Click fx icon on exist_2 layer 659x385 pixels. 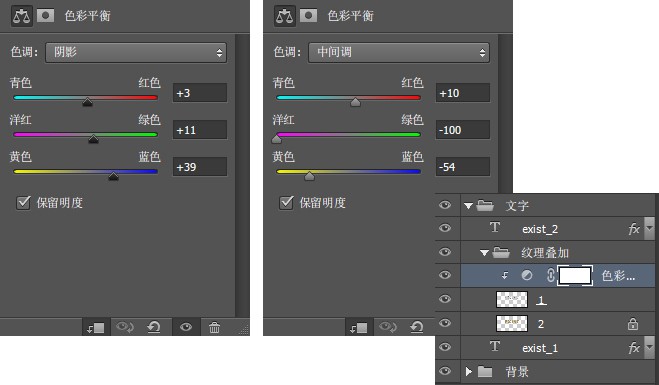coord(634,229)
